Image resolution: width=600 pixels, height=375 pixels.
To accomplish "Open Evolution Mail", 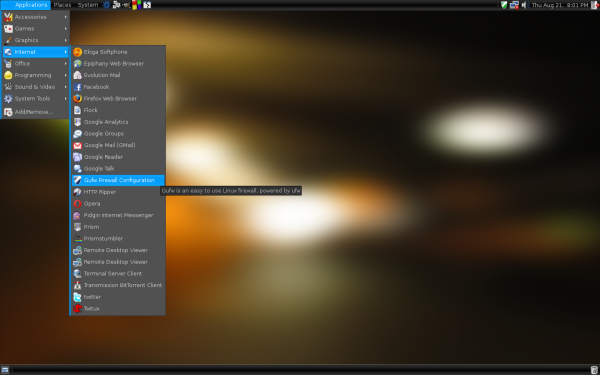I will [118, 75].
